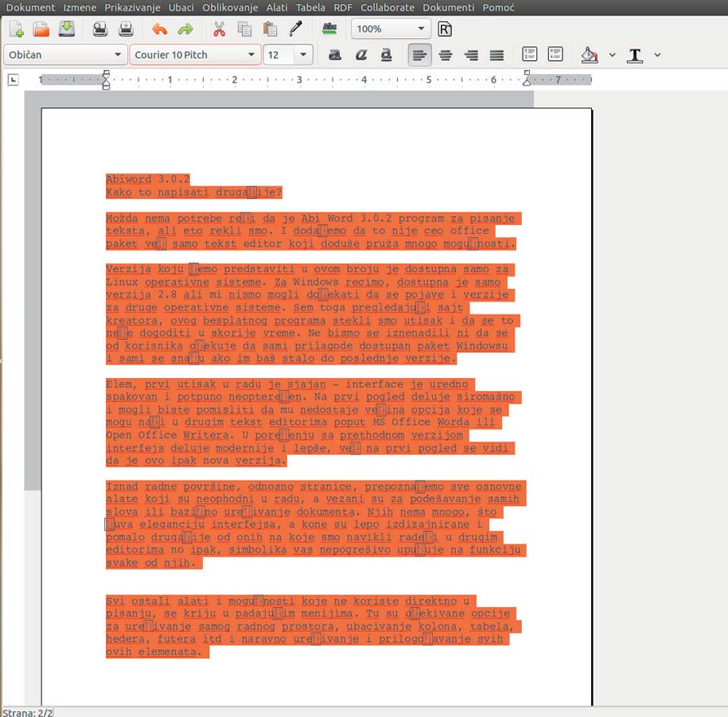Undo the last action
The image size is (728, 717).
[160, 29]
